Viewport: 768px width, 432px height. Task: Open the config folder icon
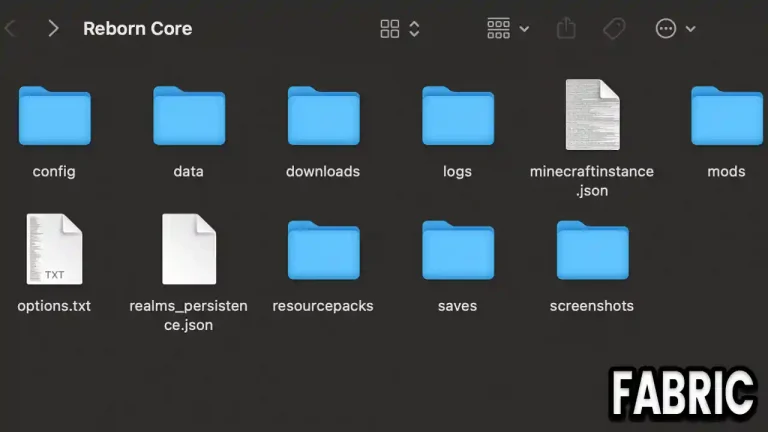coord(54,116)
